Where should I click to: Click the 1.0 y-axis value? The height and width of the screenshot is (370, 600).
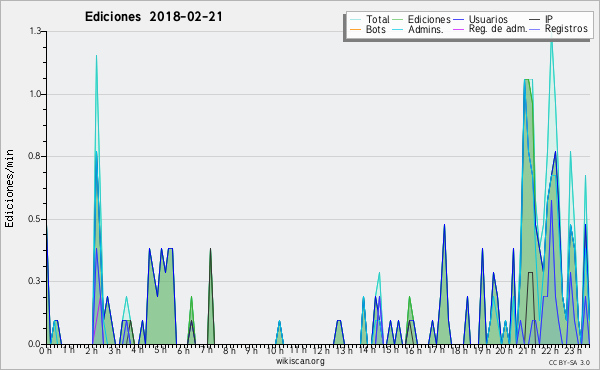pyautogui.click(x=35, y=94)
